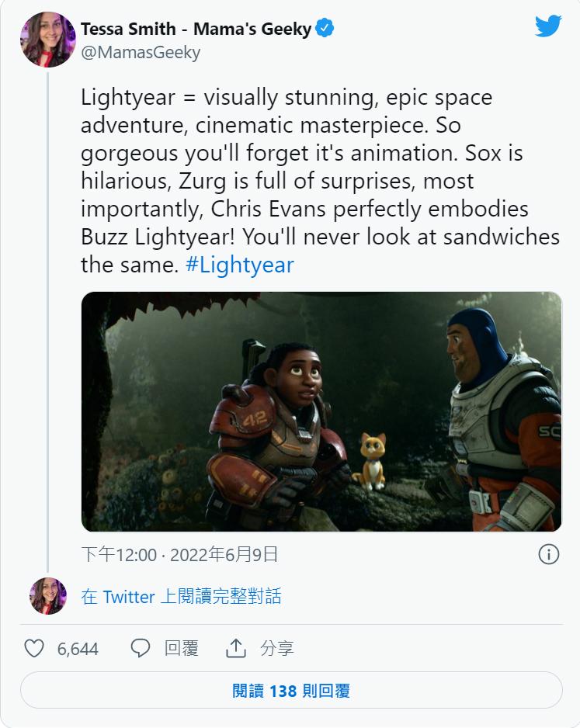580x728 pixels.
Task: Click the small avatar beside the conversation link
Action: (48, 596)
